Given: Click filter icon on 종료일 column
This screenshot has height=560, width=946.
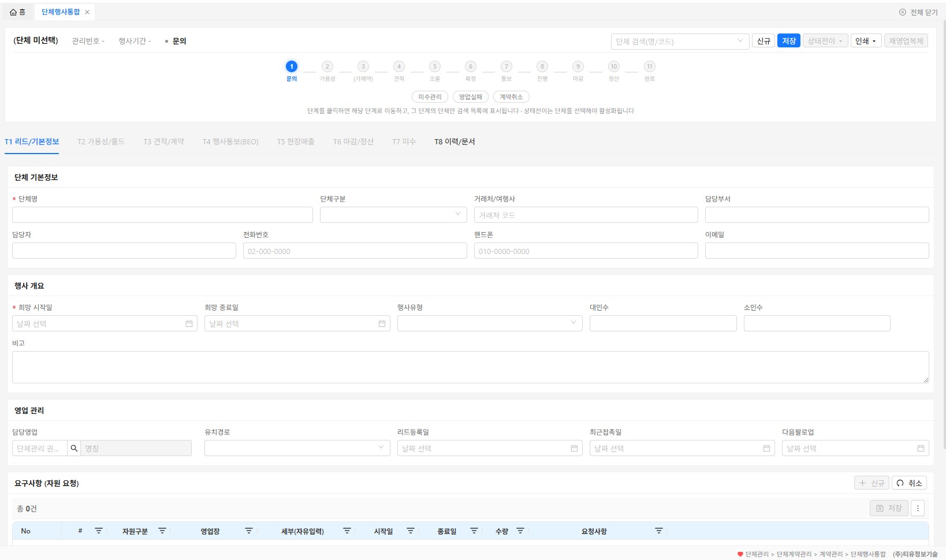Looking at the screenshot, I should tap(474, 531).
